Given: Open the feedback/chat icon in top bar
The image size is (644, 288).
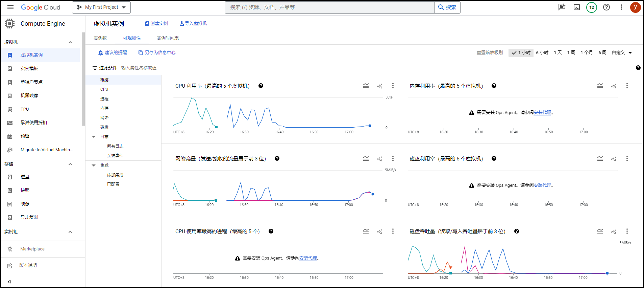Looking at the screenshot, I should click(x=562, y=7).
